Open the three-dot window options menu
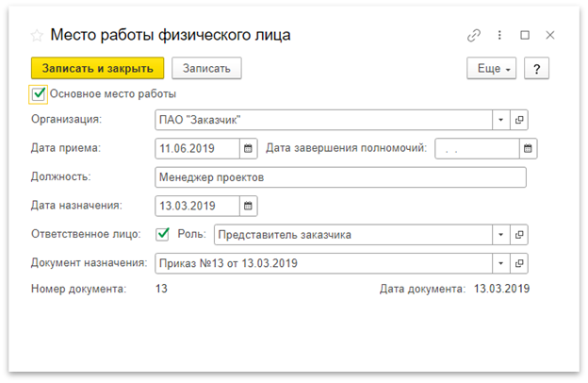 click(x=500, y=36)
